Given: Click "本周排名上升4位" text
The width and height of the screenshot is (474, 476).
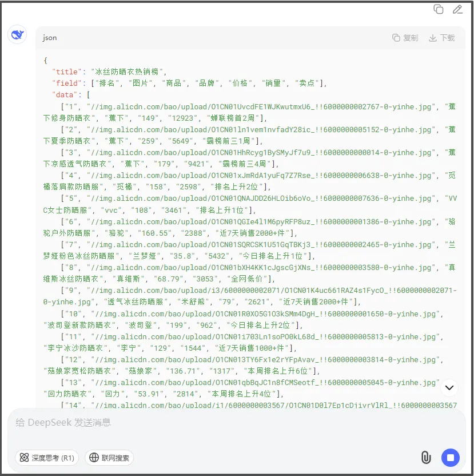Looking at the screenshot, I should click(x=242, y=394).
